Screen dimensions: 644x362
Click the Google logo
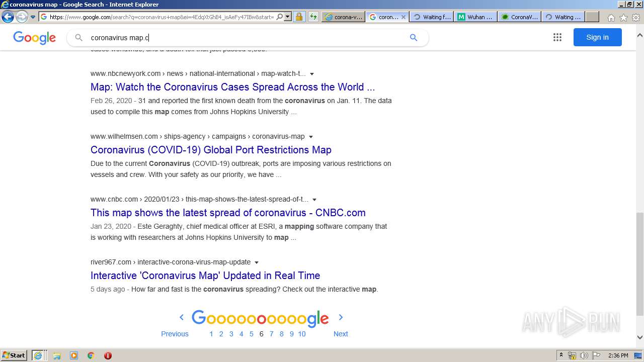[34, 38]
